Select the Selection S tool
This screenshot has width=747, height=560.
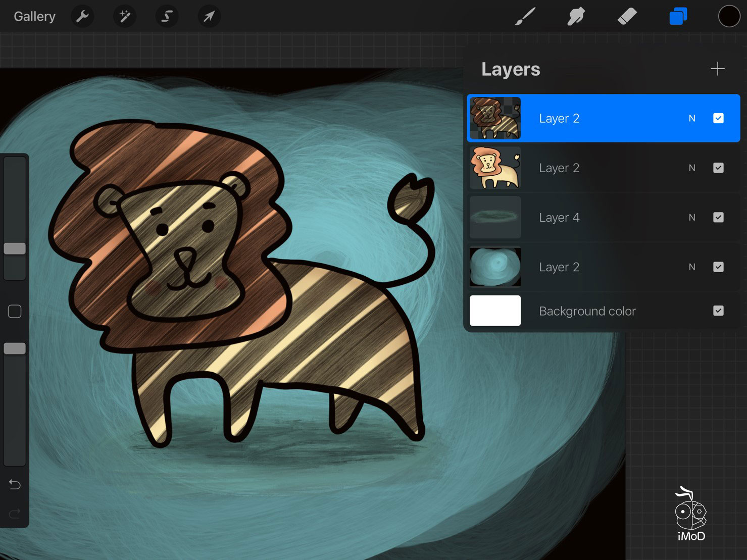pos(167,17)
